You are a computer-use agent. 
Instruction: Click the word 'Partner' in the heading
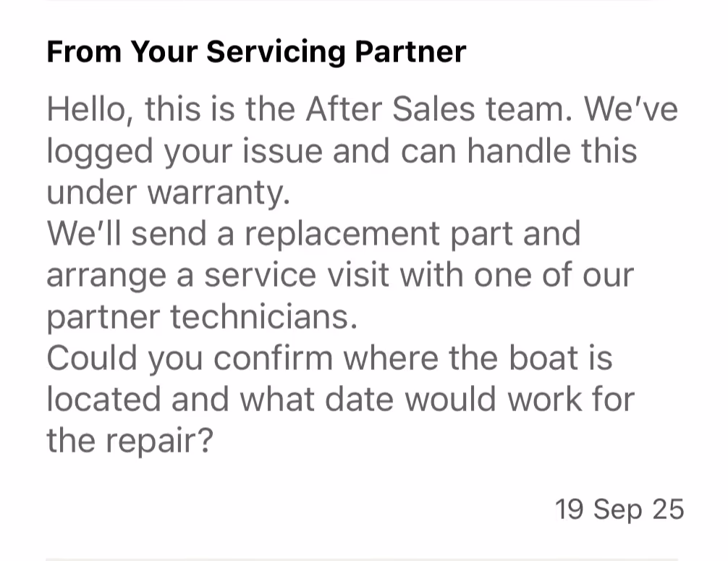tap(410, 51)
